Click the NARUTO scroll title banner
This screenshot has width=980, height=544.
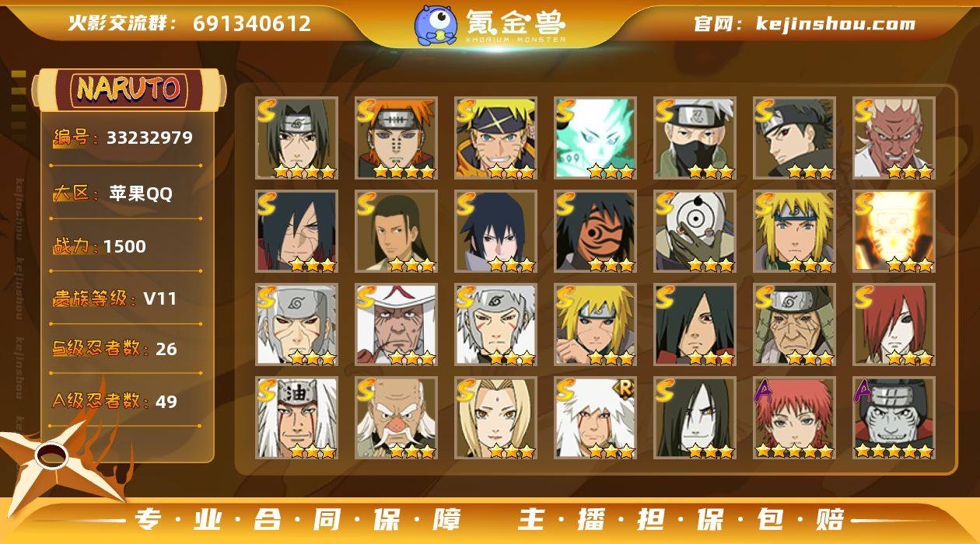tap(129, 89)
